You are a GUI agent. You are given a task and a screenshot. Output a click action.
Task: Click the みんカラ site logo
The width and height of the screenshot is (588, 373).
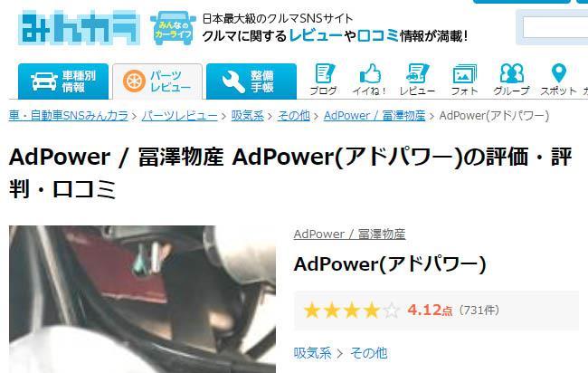[79, 28]
